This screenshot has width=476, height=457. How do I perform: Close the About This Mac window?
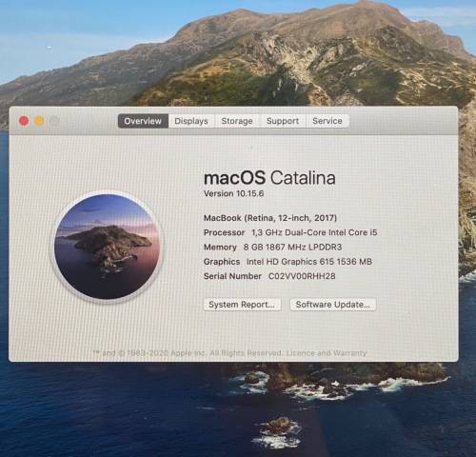24,121
